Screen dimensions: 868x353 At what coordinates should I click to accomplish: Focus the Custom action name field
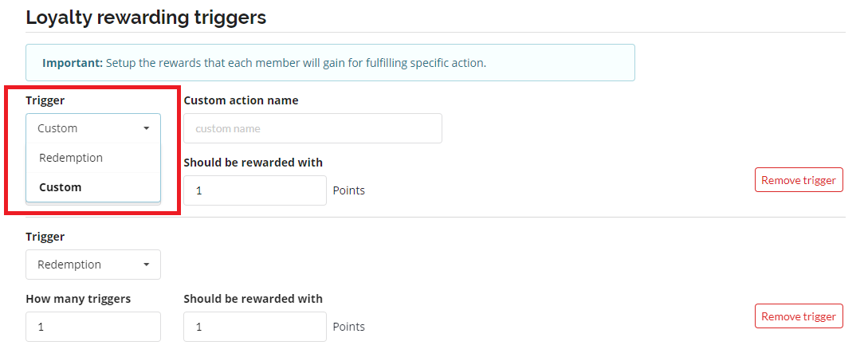pos(312,128)
